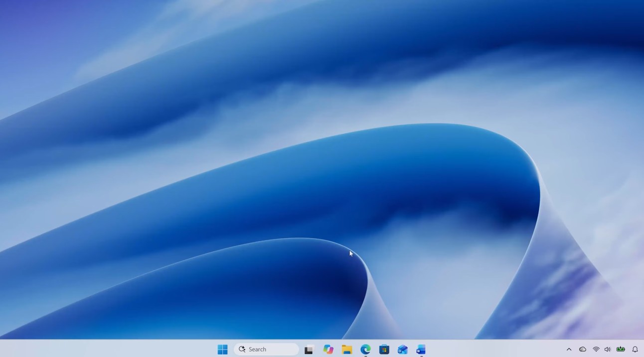644x357 pixels.
Task: Launch Outlook from the taskbar
Action: coord(403,350)
